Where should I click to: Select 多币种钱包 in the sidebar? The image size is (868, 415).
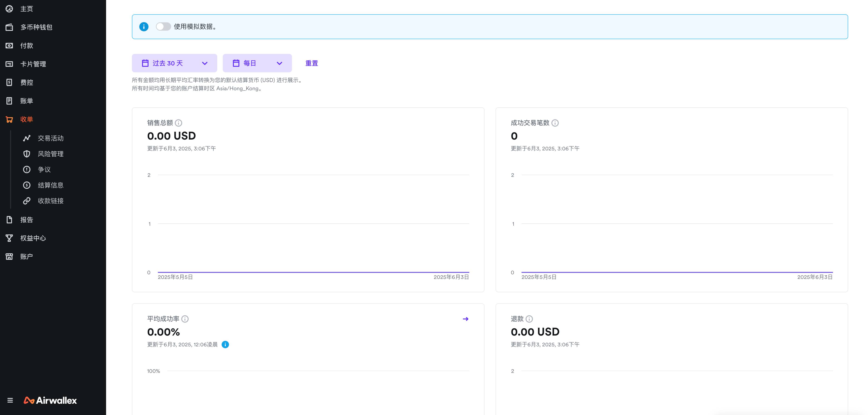(36, 27)
